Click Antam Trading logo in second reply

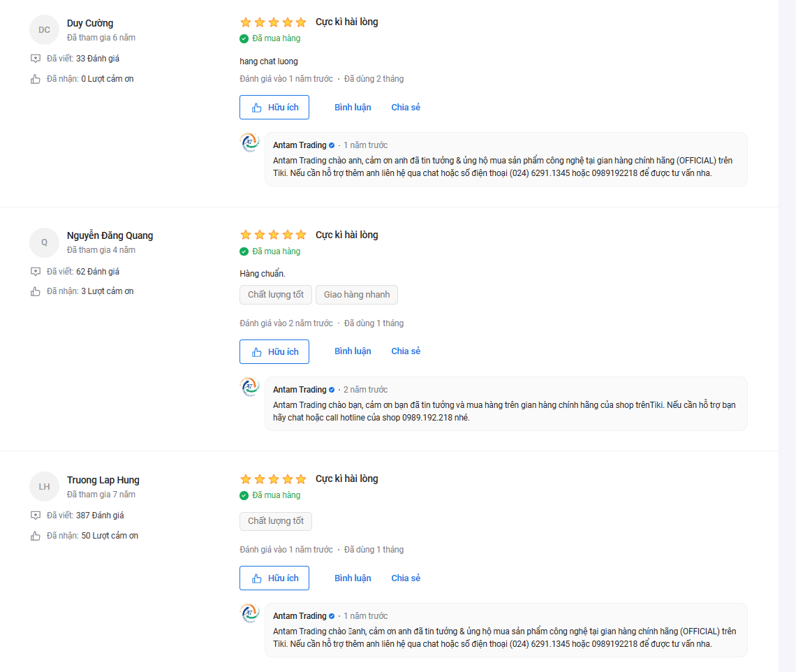[x=249, y=387]
